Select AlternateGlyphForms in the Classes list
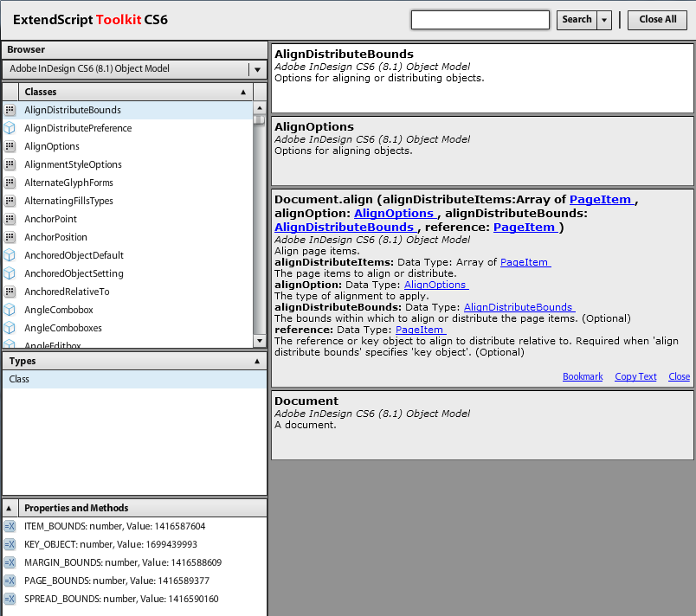Image resolution: width=696 pixels, height=616 pixels. 128,183
